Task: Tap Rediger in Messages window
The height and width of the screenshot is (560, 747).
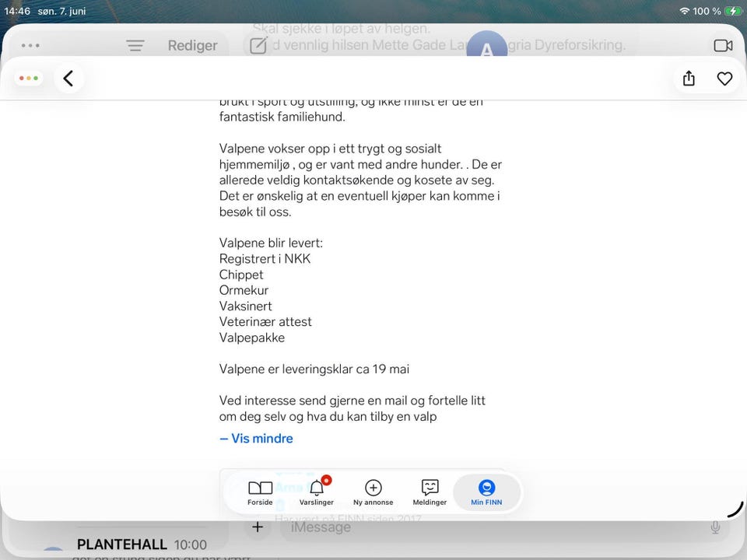Action: click(192, 46)
